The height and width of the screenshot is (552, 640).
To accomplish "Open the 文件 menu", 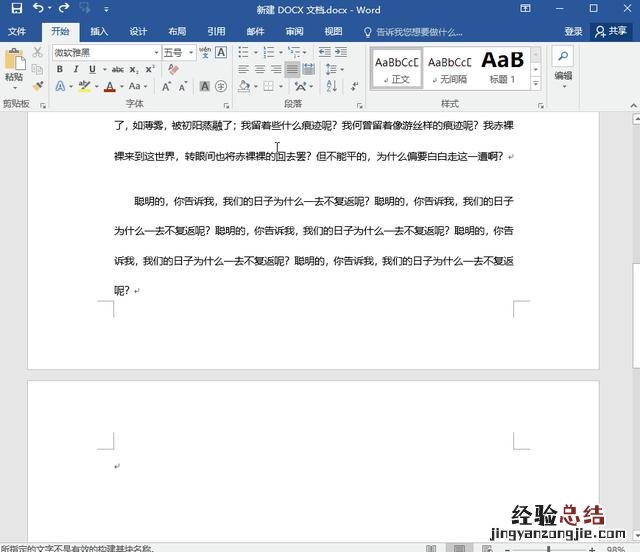I will (17, 31).
